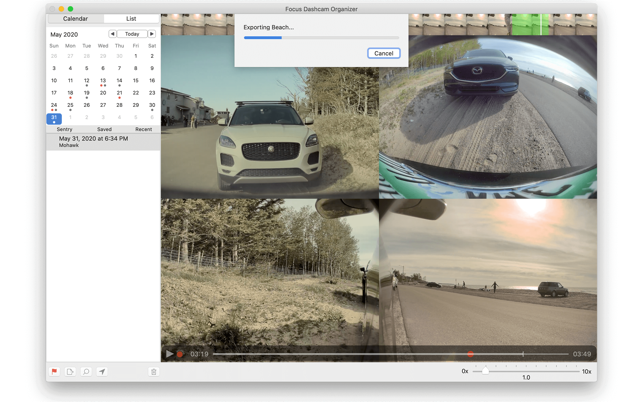
Task: Click the Exporting Beach progress bar
Action: point(321,38)
